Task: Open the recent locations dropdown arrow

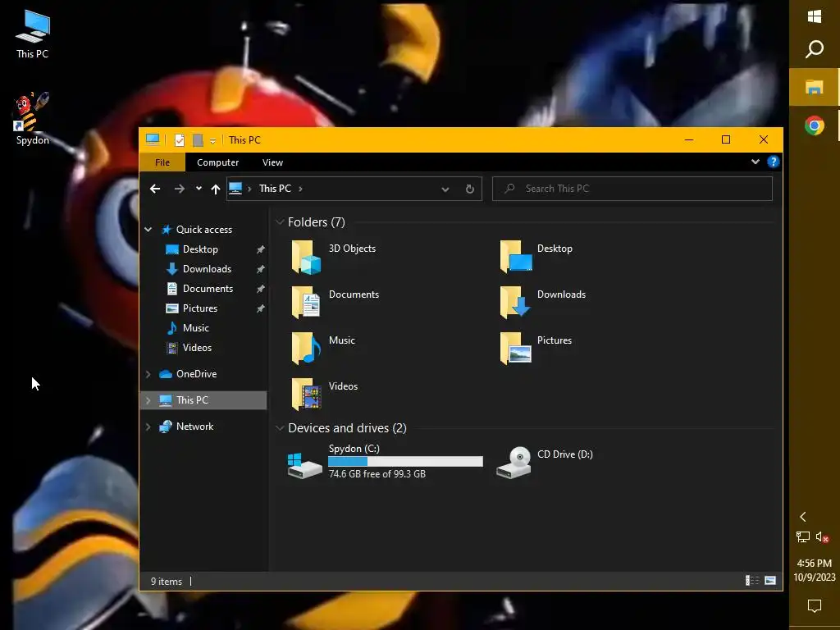Action: 199,189
